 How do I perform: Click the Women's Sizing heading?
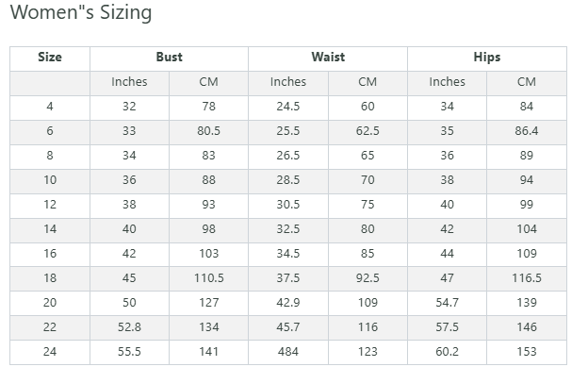pyautogui.click(x=81, y=12)
